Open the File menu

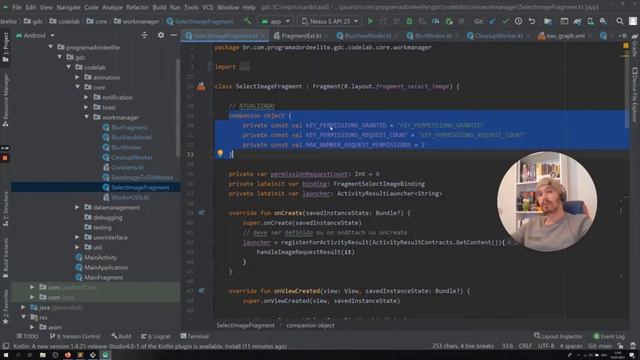[17, 7]
